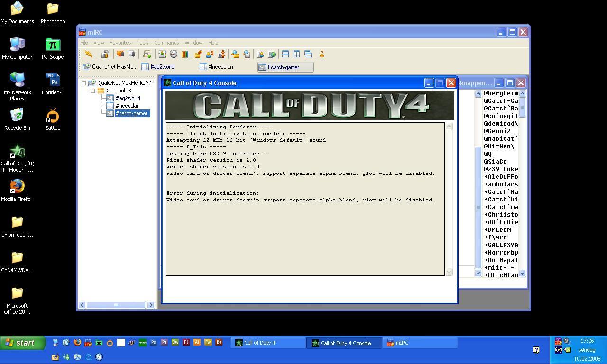
Task: Click the mIRC Connect lightning icon
Action: point(89,54)
